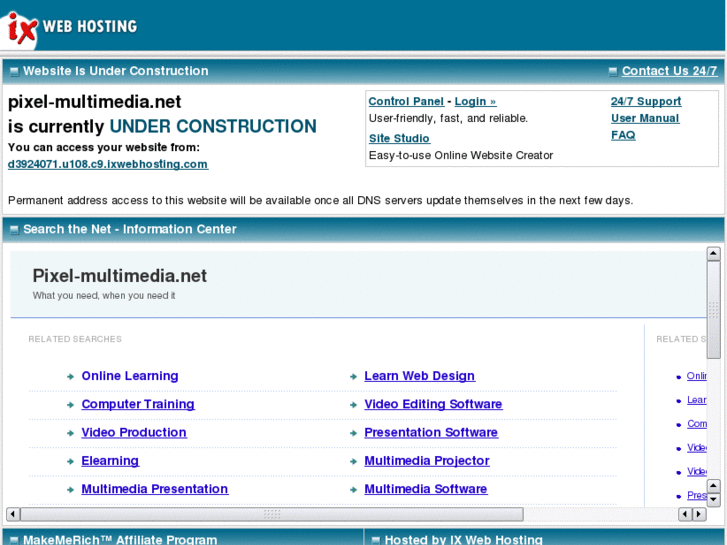
Task: Open the Elearning related search
Action: click(110, 461)
